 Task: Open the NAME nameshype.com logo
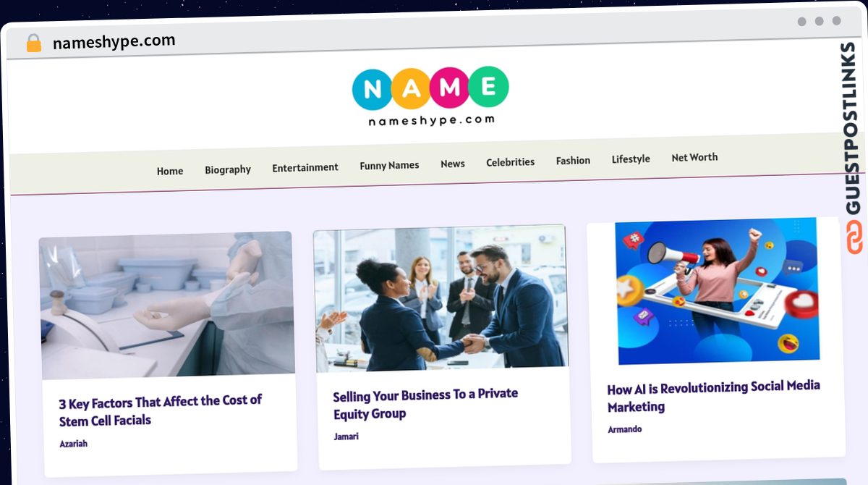pyautogui.click(x=431, y=97)
